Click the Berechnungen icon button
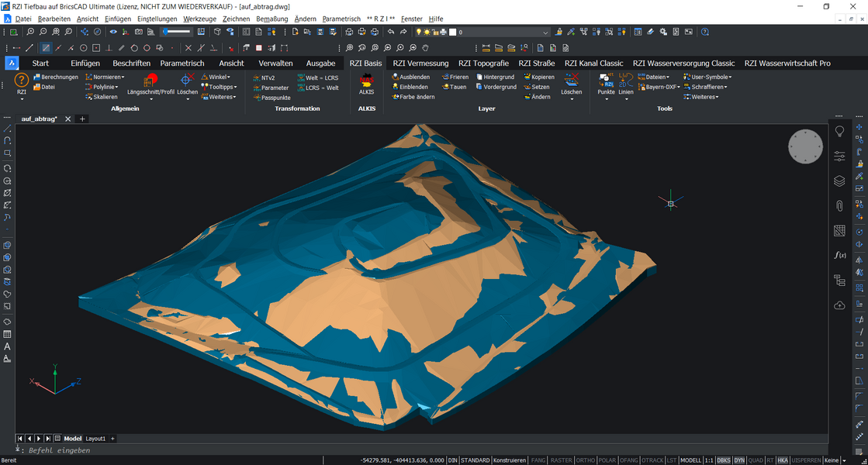This screenshot has height=465, width=868. point(55,77)
